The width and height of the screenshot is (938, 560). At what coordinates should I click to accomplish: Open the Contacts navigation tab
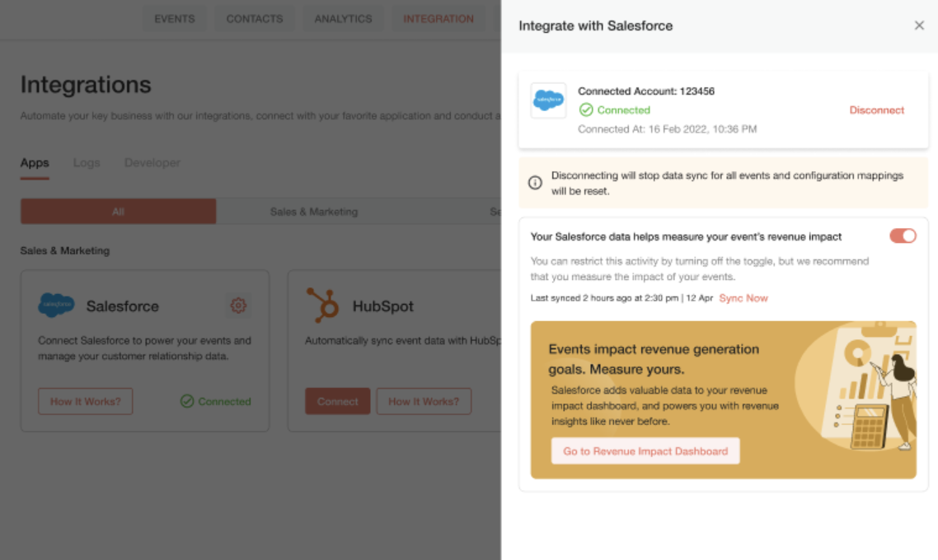pos(254,19)
